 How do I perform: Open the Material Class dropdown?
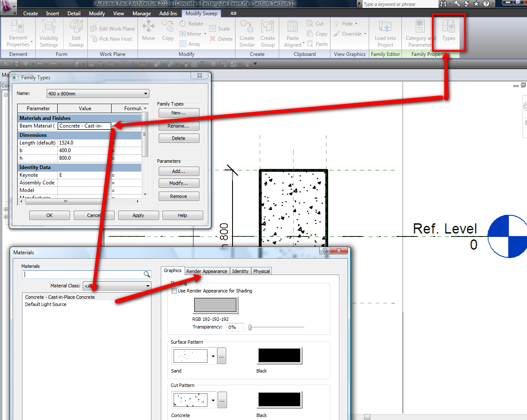pos(148,286)
